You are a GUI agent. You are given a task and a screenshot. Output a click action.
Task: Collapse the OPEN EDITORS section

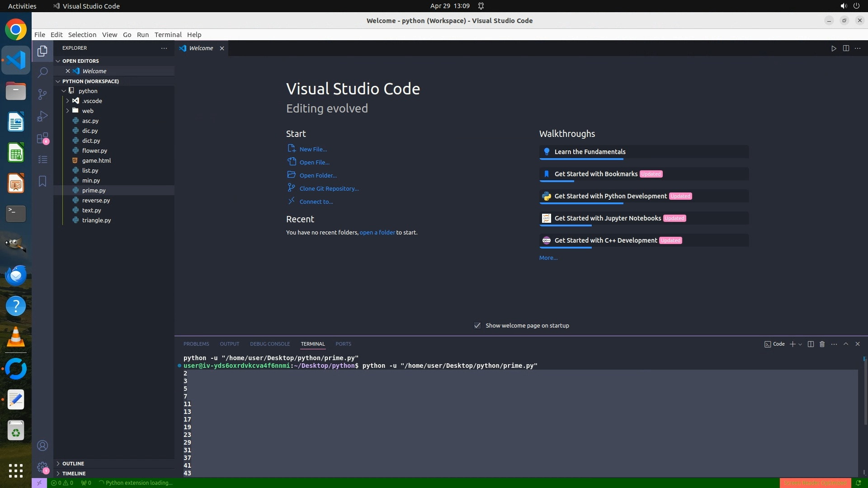click(80, 61)
